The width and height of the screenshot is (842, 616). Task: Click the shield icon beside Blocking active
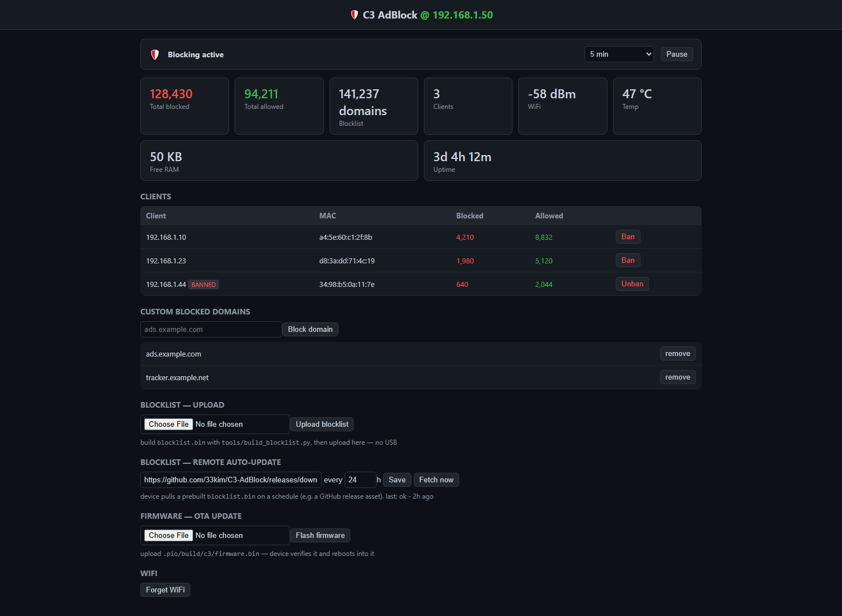[155, 54]
